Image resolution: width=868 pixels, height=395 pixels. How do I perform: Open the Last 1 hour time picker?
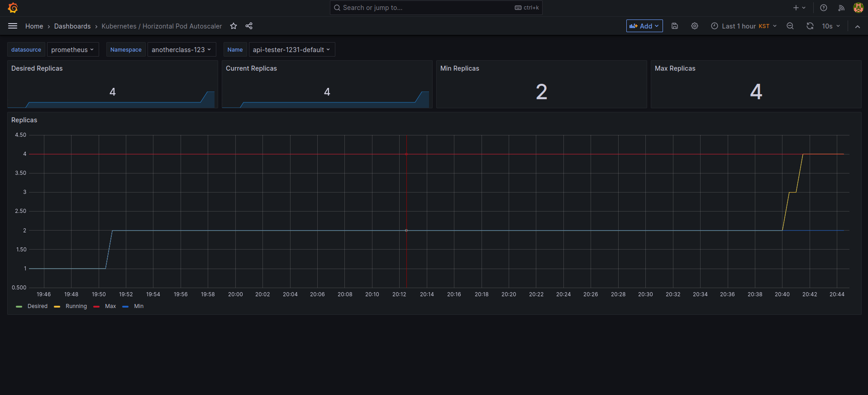coord(744,26)
